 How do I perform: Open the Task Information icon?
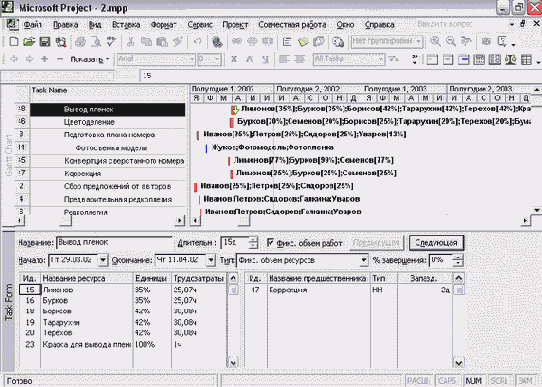[x=287, y=42]
